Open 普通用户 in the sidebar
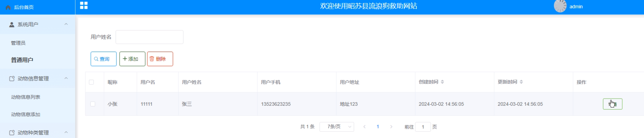Image resolution: width=644 pixels, height=138 pixels. click(22, 60)
